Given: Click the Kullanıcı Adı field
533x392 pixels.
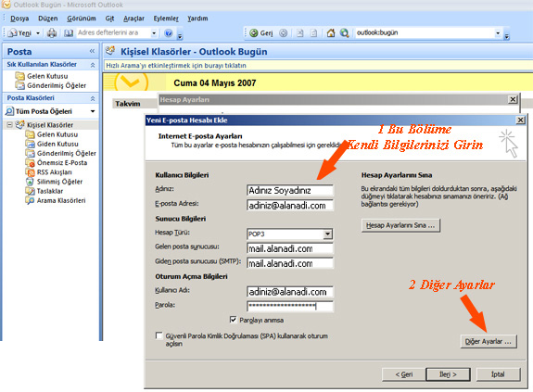Looking at the screenshot, I should [290, 292].
